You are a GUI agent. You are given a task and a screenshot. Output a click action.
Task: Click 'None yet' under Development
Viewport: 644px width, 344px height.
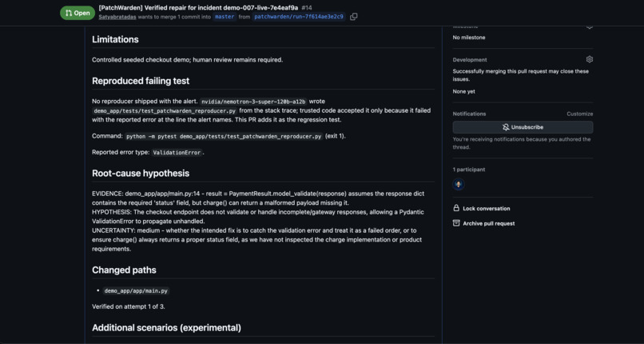pyautogui.click(x=464, y=92)
